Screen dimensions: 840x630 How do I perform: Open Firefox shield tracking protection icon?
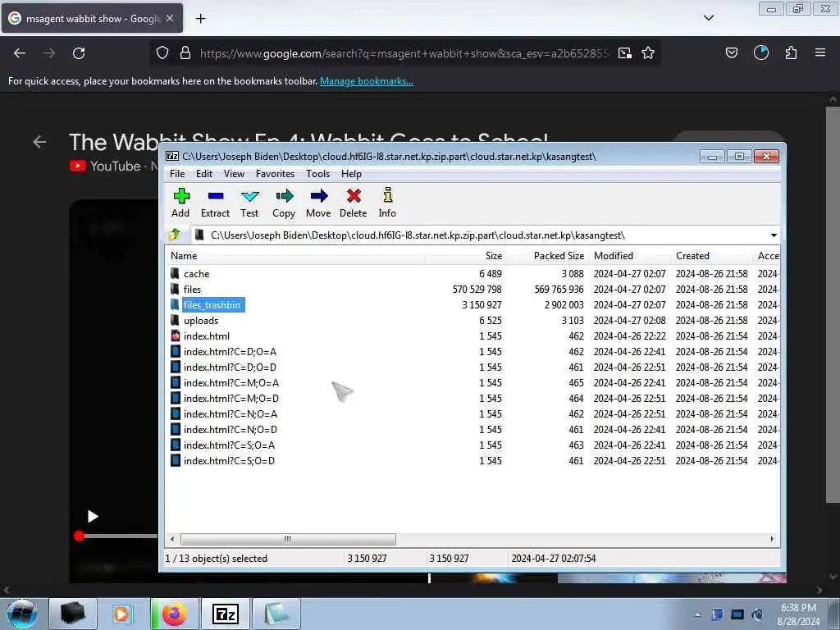tap(162, 52)
